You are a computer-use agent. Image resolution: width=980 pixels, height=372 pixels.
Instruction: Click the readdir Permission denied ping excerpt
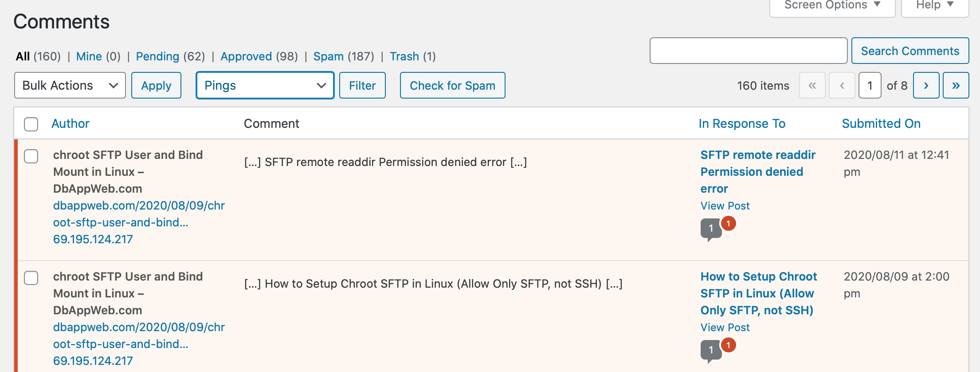click(385, 162)
